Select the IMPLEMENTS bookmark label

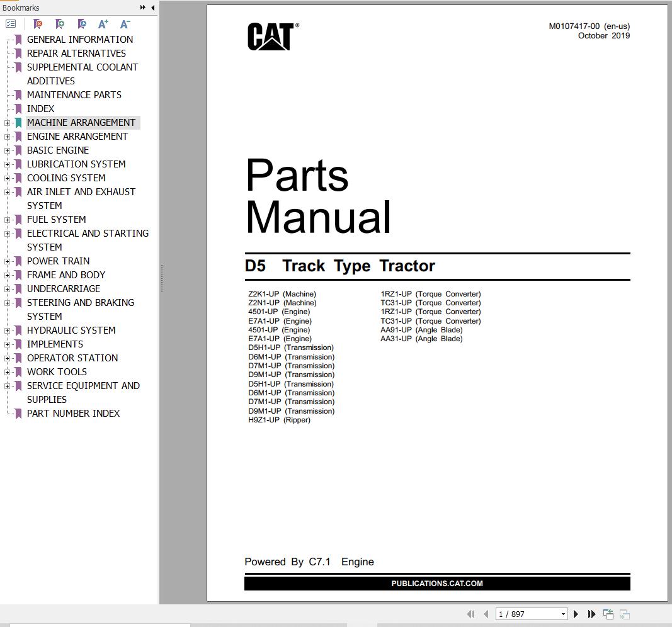[55, 344]
